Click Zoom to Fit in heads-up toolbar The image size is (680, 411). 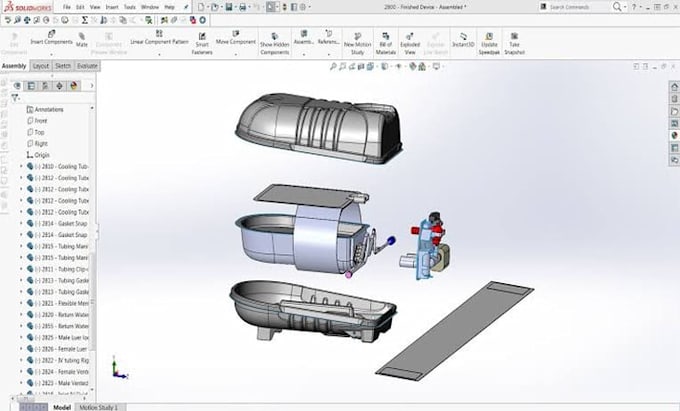[x=333, y=66]
